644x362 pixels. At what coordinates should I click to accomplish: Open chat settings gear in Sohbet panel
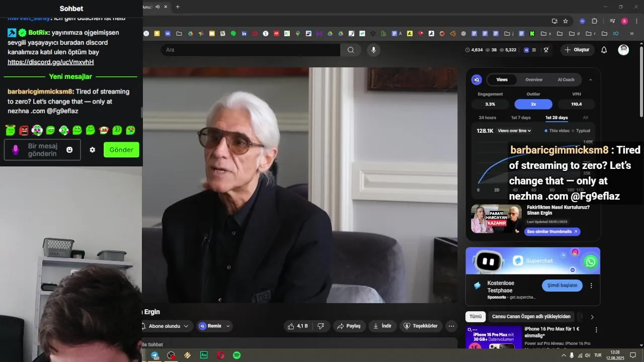coord(93,150)
